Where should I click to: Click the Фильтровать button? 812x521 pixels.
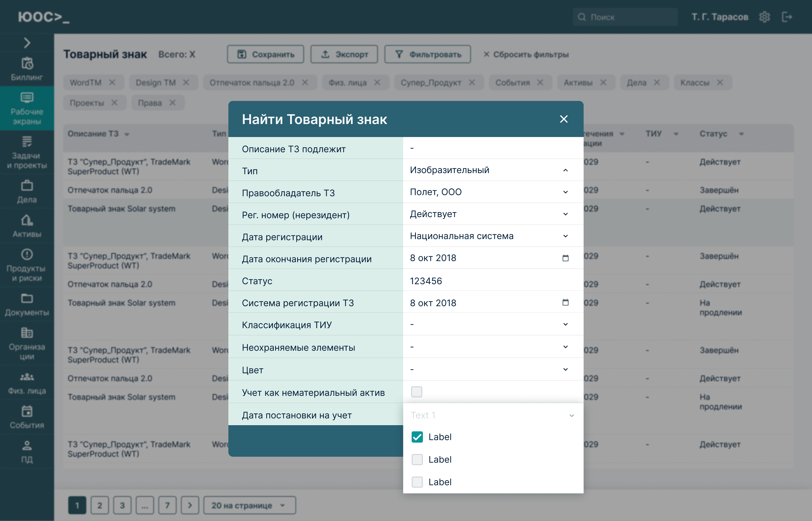(x=427, y=54)
